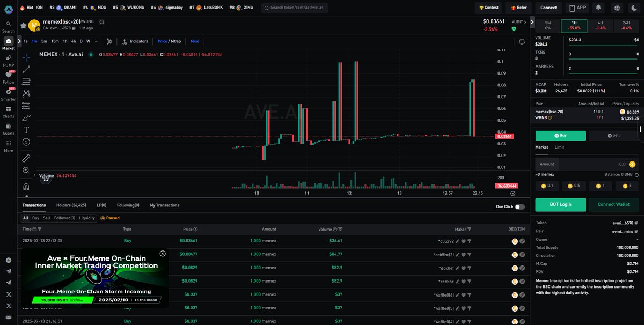Sort by Volume column
The height and width of the screenshot is (325, 644).
click(x=340, y=229)
